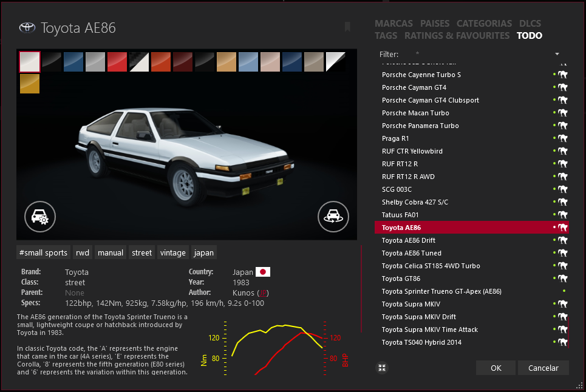Screen dimensions: 586x392
Task: Choose the gold skin swatch in second row
Action: 30,84
